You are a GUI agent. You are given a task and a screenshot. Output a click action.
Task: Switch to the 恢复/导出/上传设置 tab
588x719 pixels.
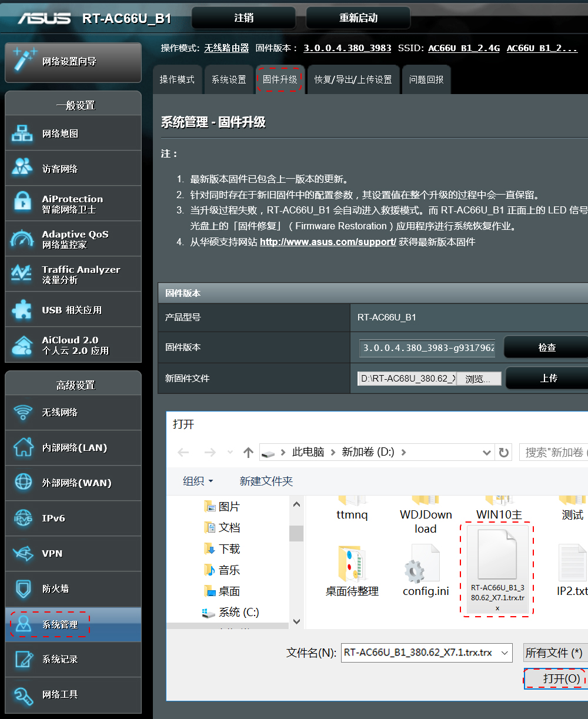[x=353, y=79]
